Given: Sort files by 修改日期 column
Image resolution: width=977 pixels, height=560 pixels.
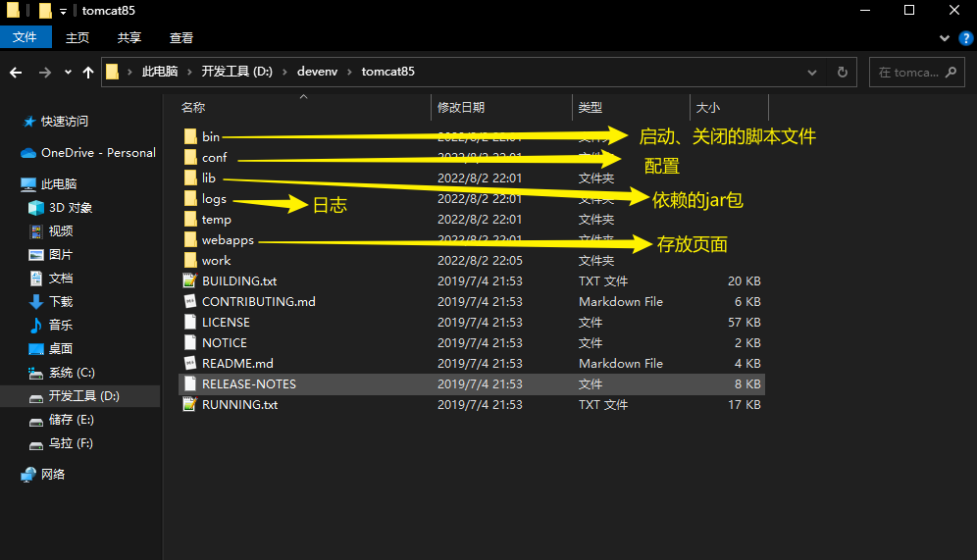Looking at the screenshot, I should click(x=461, y=108).
